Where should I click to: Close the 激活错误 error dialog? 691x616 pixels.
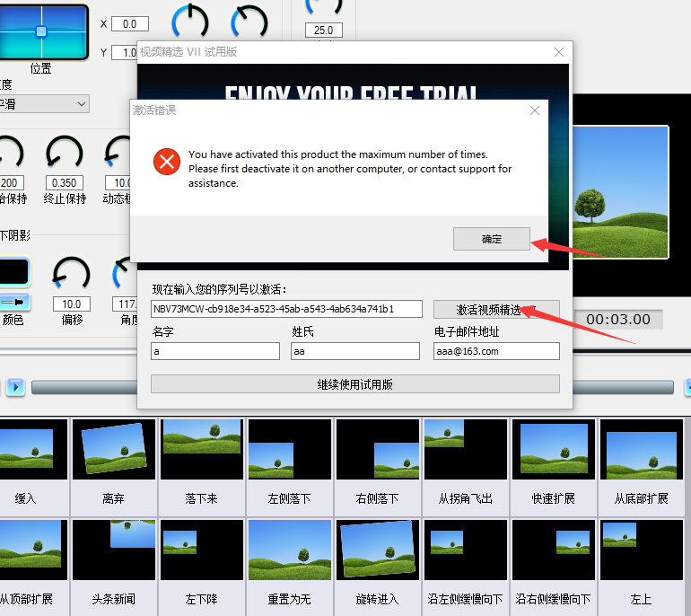coord(535,110)
